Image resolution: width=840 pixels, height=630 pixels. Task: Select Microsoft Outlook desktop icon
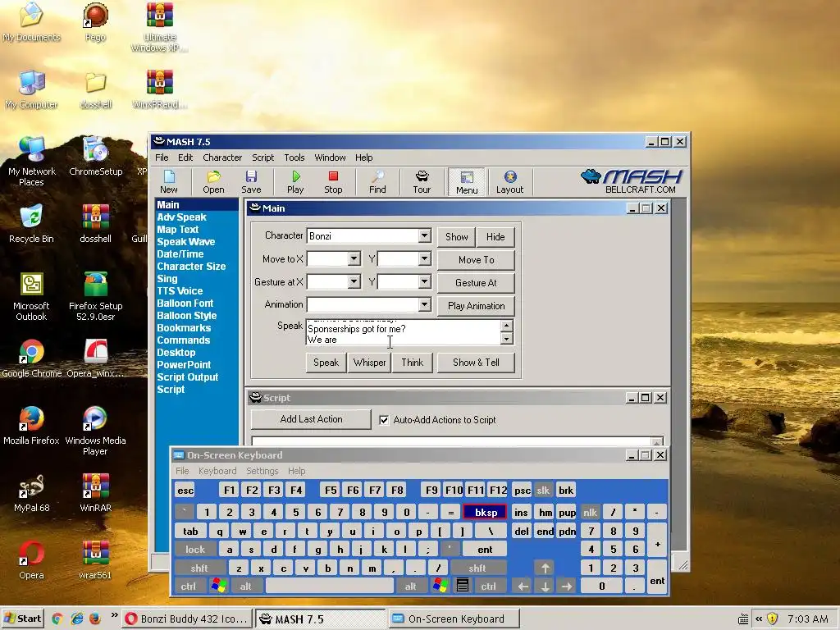[31, 295]
